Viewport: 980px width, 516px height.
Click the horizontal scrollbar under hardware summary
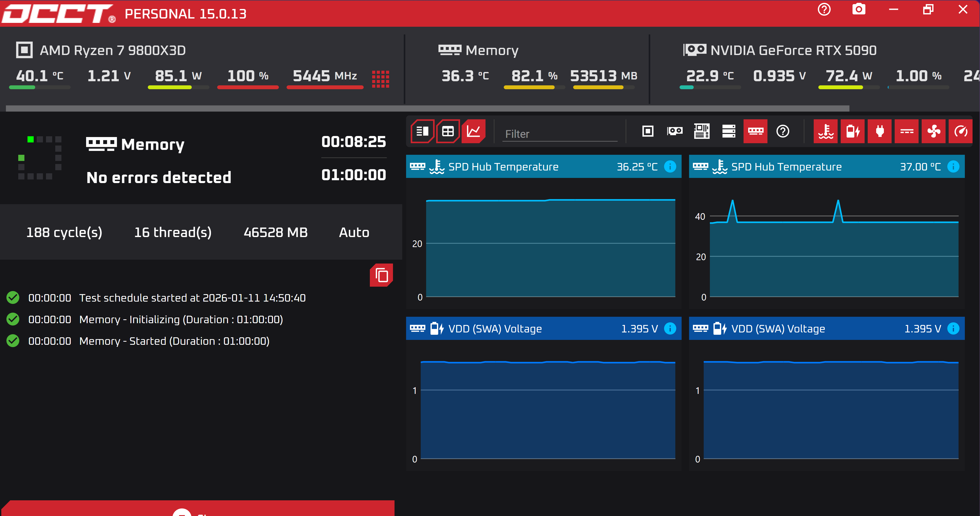point(427,108)
